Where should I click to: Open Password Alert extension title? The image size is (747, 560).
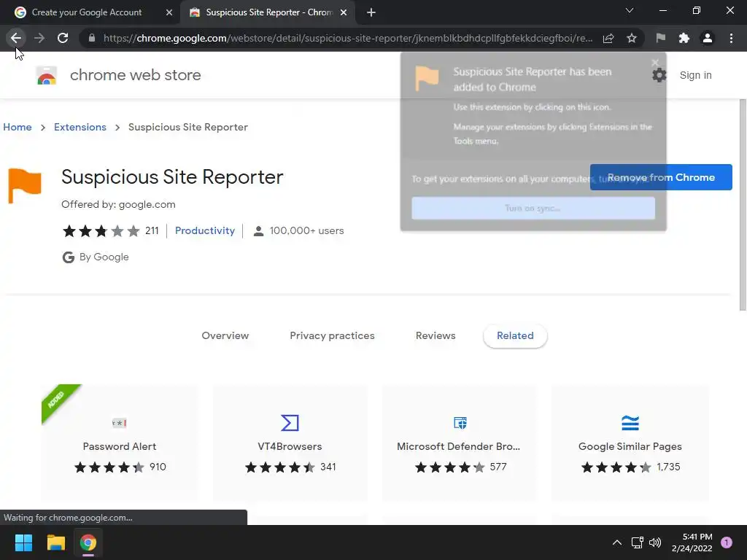click(119, 446)
